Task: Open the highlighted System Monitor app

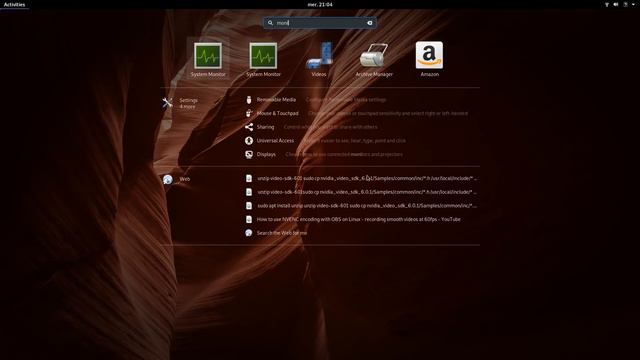Action: pyautogui.click(x=208, y=58)
